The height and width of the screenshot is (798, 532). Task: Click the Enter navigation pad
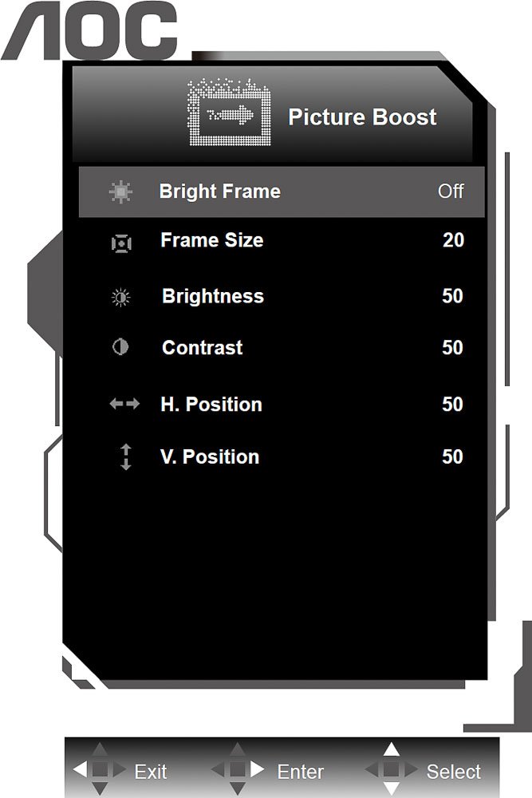(x=238, y=769)
